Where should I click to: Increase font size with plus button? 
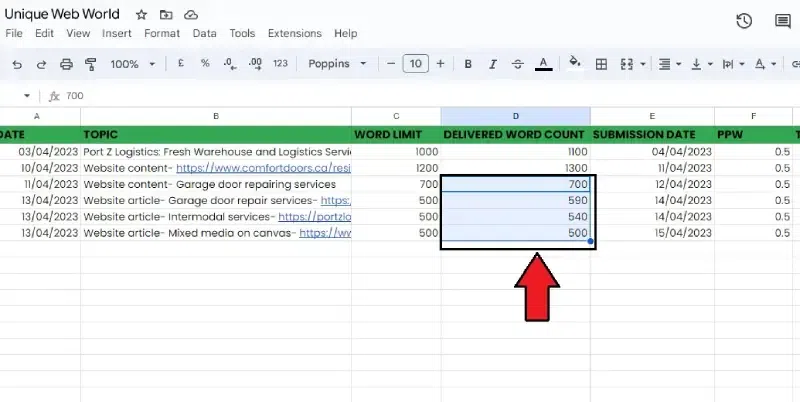(x=440, y=64)
